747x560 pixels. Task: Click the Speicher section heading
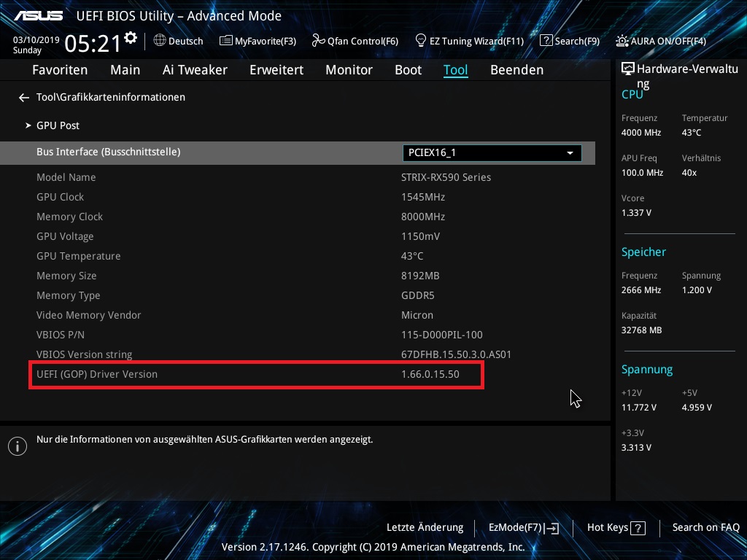point(643,252)
